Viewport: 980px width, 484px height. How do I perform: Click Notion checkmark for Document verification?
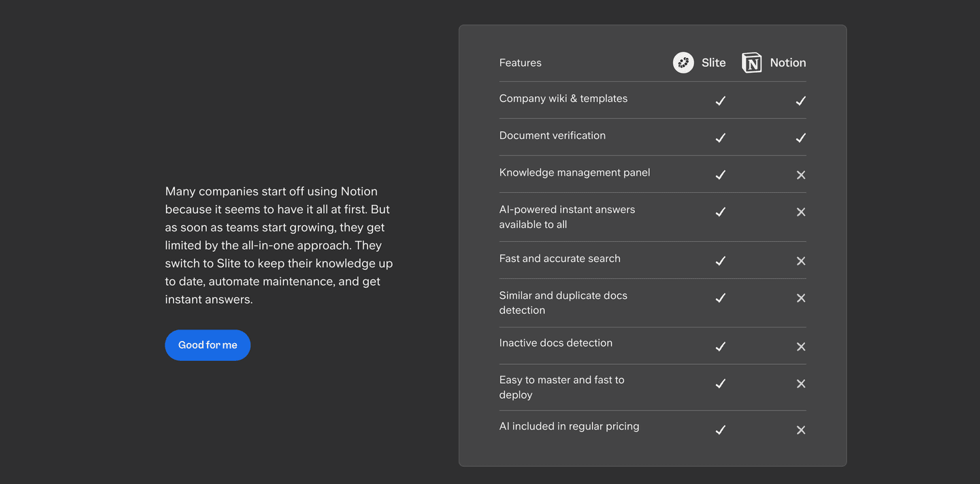click(x=801, y=138)
